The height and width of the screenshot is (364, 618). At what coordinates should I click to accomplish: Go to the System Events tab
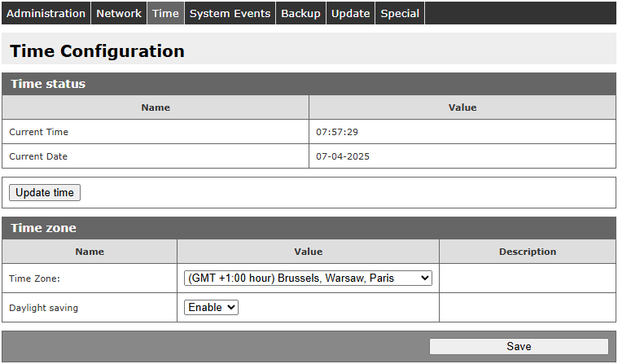tap(230, 13)
